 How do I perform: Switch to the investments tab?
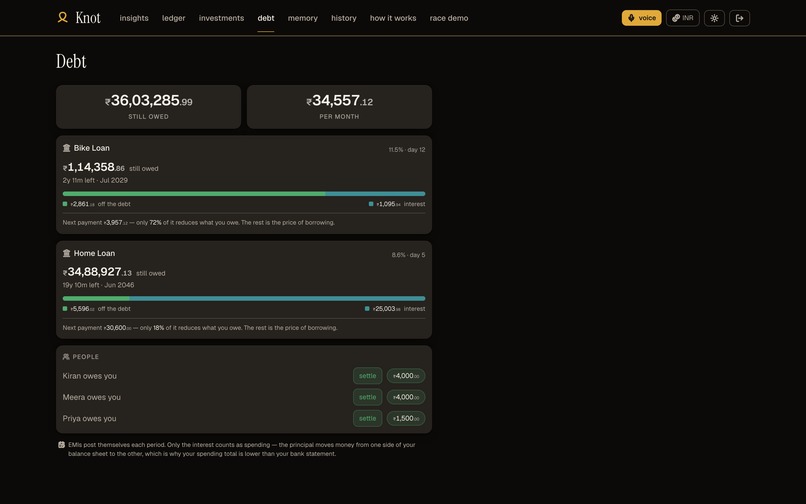222,18
